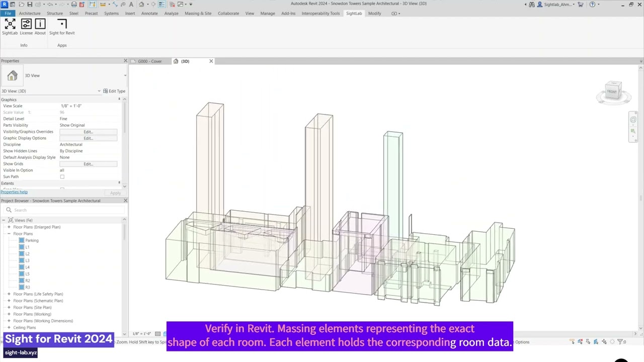Open the File menu
This screenshot has width=644, height=362.
pyautogui.click(x=8, y=14)
